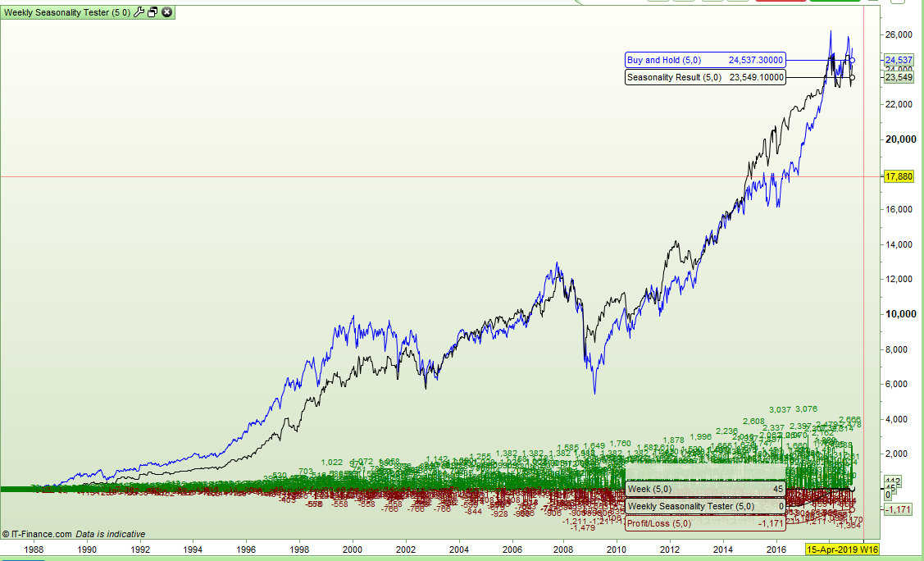Click the green 2,608 profit bar label
The image size is (924, 561).
click(x=753, y=422)
